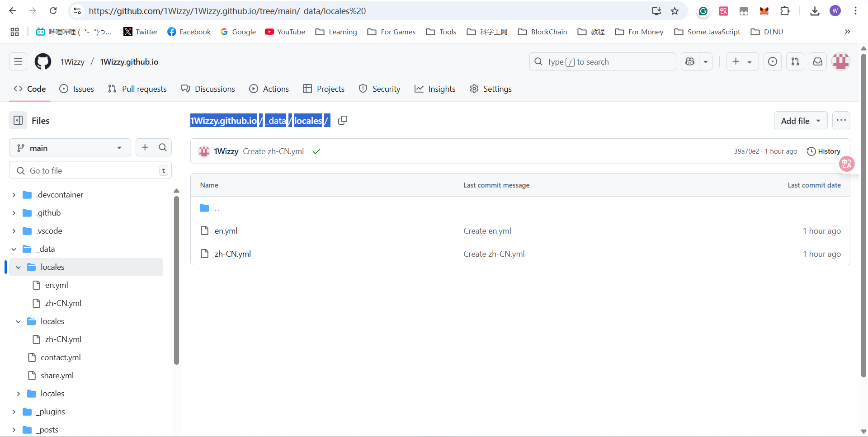The image size is (868, 437).
Task: Expand the _plugins folder chevron
Action: point(14,412)
